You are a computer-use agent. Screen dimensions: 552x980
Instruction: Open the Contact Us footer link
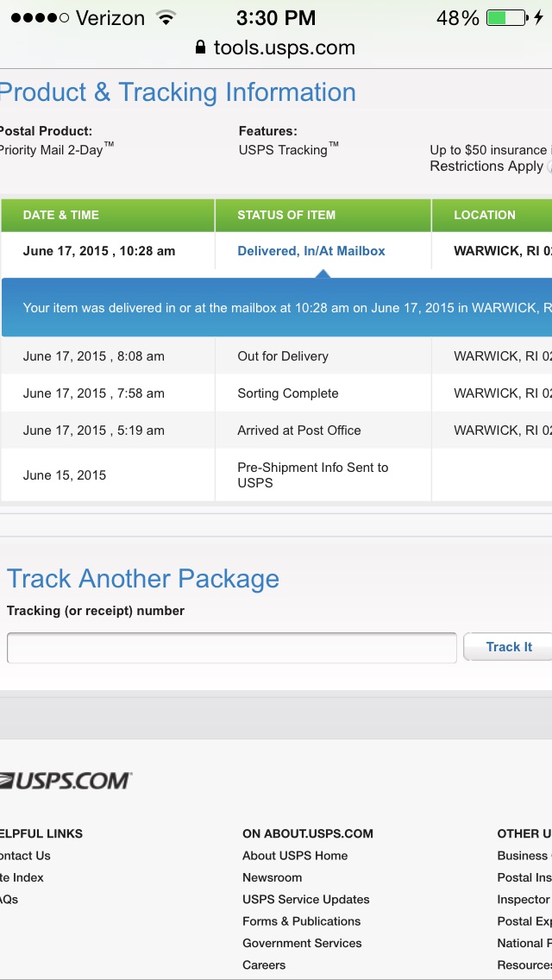click(25, 856)
